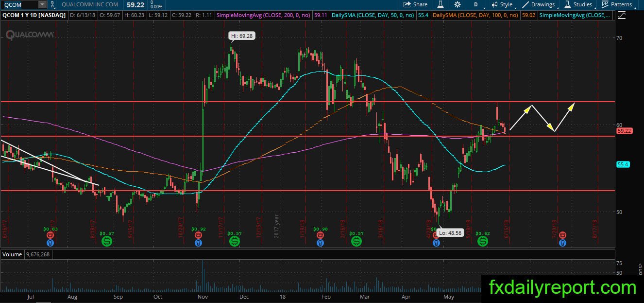Viewport: 644px width, 303px height.
Task: Select the truncated SimpleMovingAvg study label
Action: click(574, 15)
